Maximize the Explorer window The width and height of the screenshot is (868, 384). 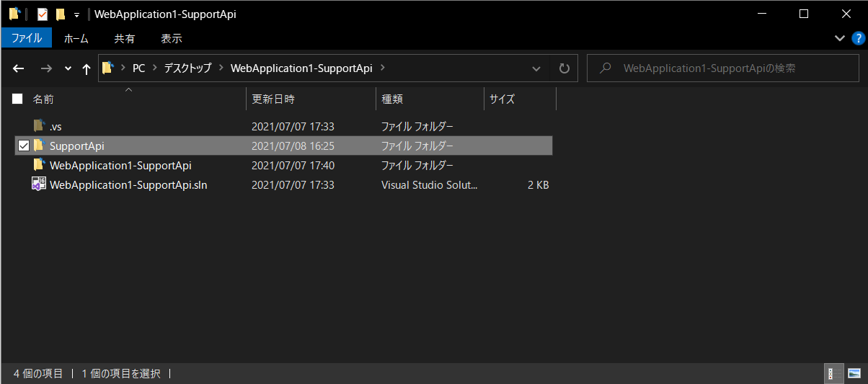point(804,14)
